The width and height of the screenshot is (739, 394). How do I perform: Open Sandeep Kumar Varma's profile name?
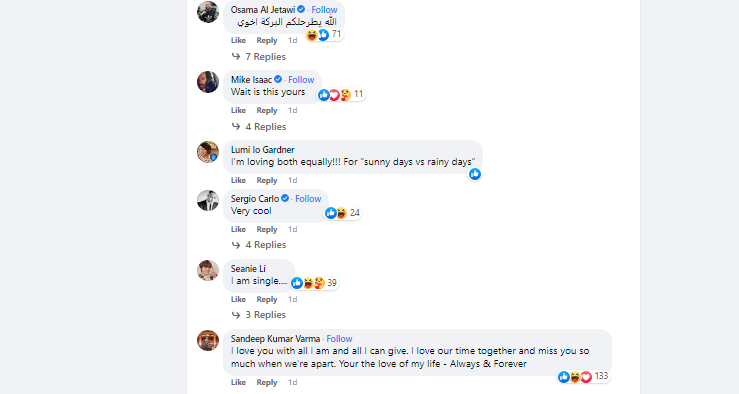click(x=275, y=339)
